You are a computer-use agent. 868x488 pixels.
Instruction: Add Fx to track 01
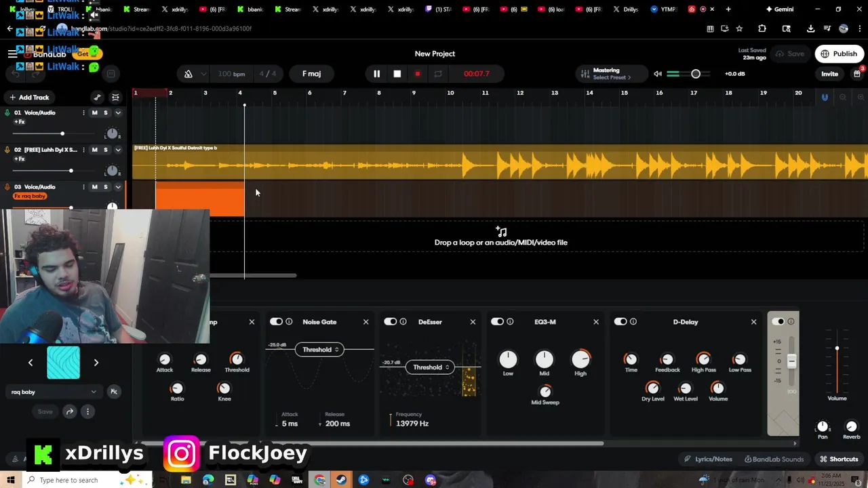[x=20, y=122]
